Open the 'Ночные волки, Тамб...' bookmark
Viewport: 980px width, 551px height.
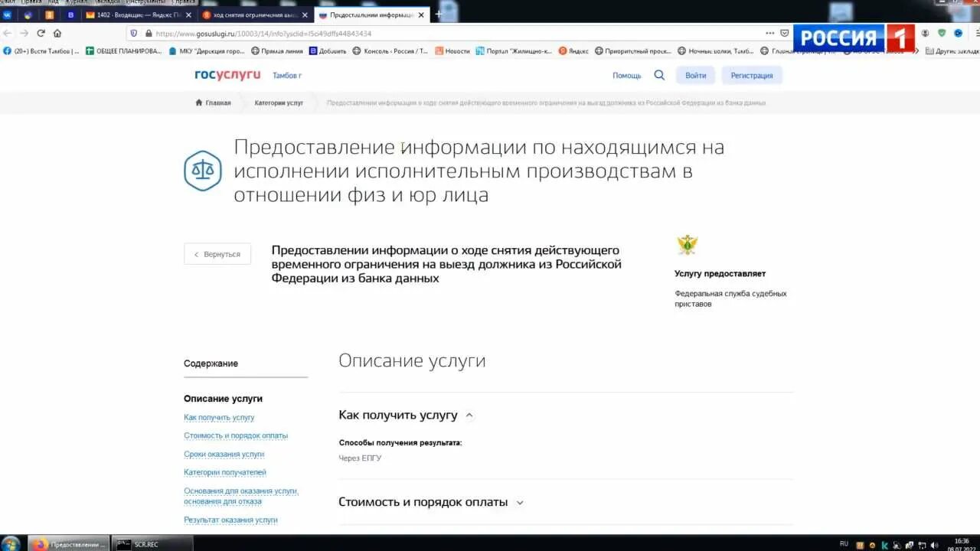click(x=716, y=51)
